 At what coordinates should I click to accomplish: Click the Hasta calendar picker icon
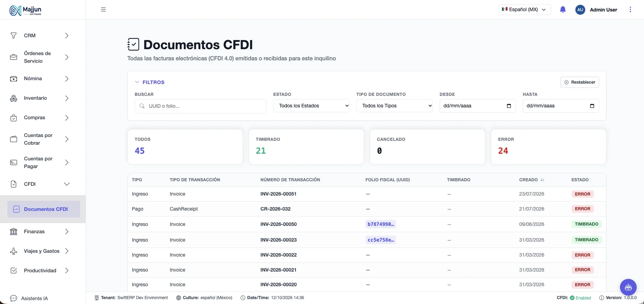tap(592, 106)
